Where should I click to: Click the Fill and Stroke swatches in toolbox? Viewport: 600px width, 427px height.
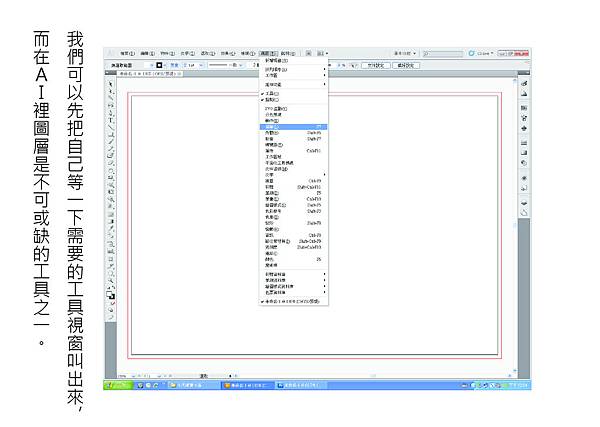click(x=111, y=295)
